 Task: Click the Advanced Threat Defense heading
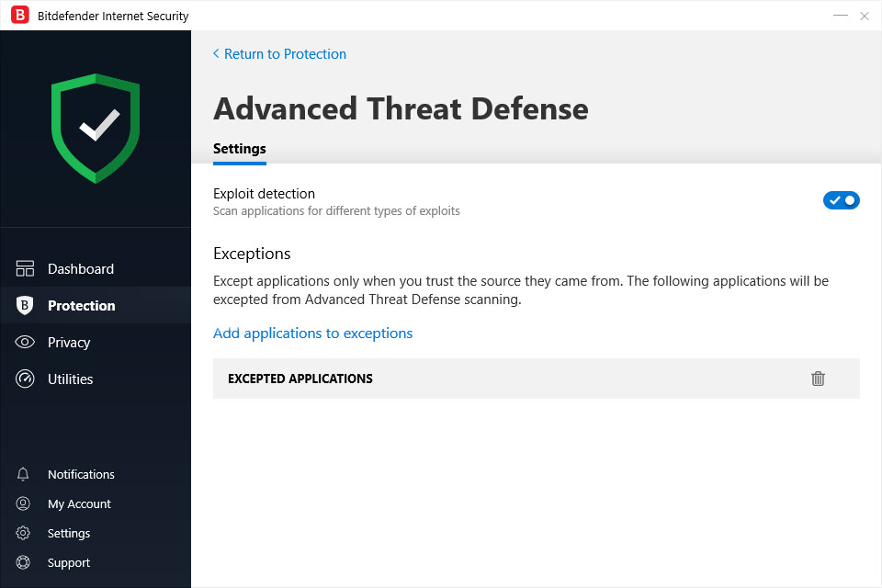(401, 109)
